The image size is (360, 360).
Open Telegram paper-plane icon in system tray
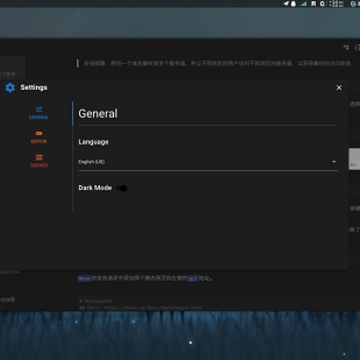click(x=286, y=4)
